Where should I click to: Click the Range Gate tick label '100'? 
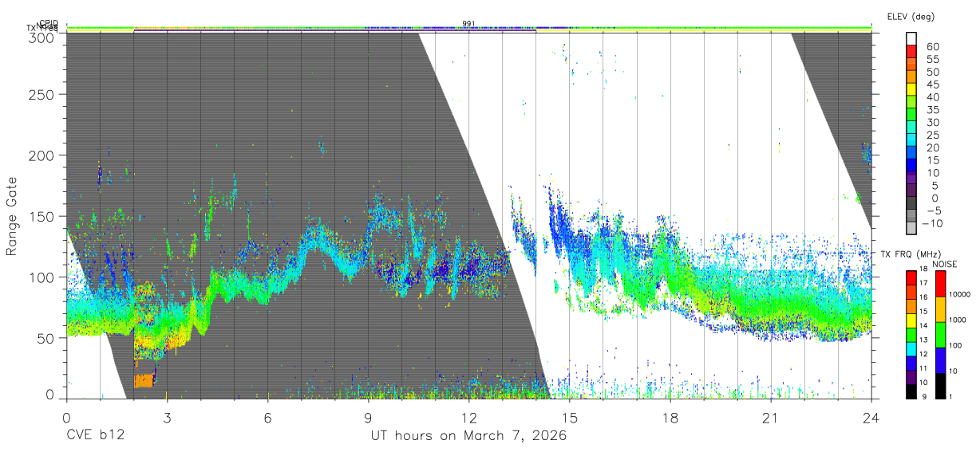click(41, 277)
